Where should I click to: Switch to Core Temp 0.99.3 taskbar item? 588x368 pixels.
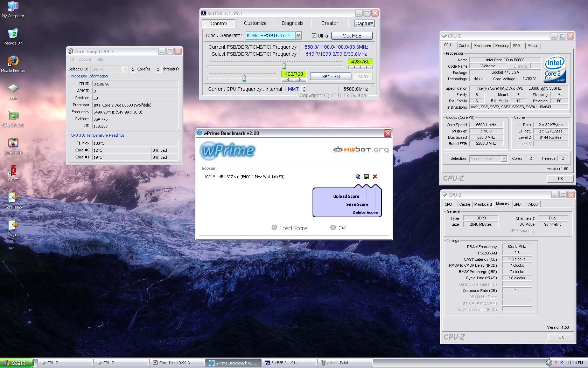pyautogui.click(x=177, y=363)
